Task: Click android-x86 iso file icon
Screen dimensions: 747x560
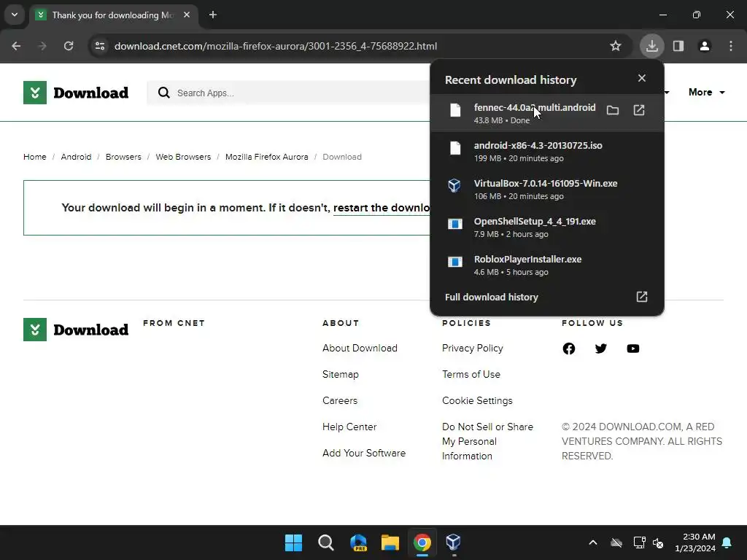Action: (x=455, y=148)
